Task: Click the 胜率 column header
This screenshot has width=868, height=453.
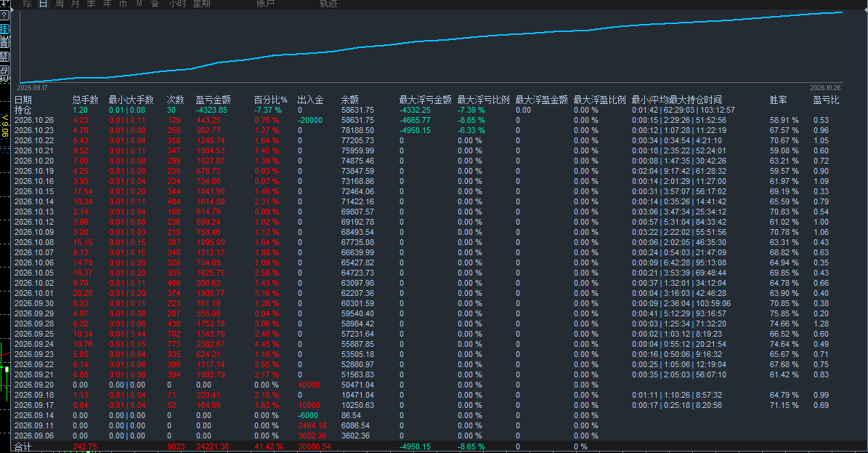Action: click(779, 100)
